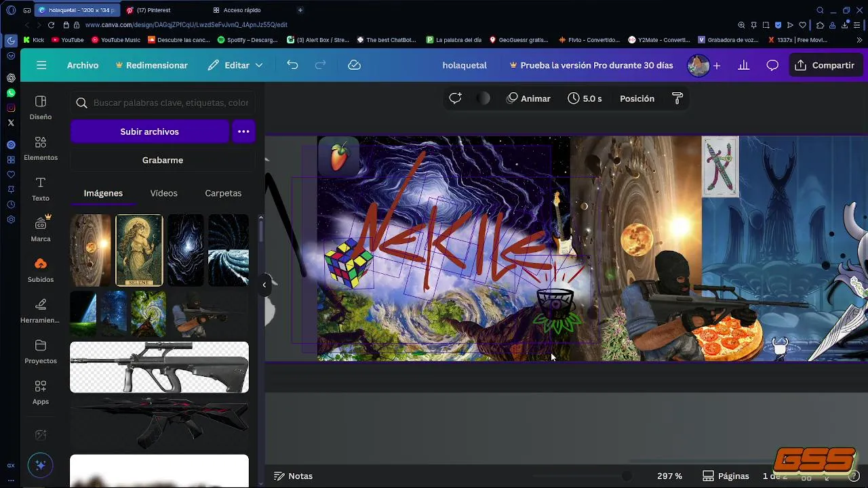Open a new browser tab
The height and width of the screenshot is (488, 868).
click(300, 10)
